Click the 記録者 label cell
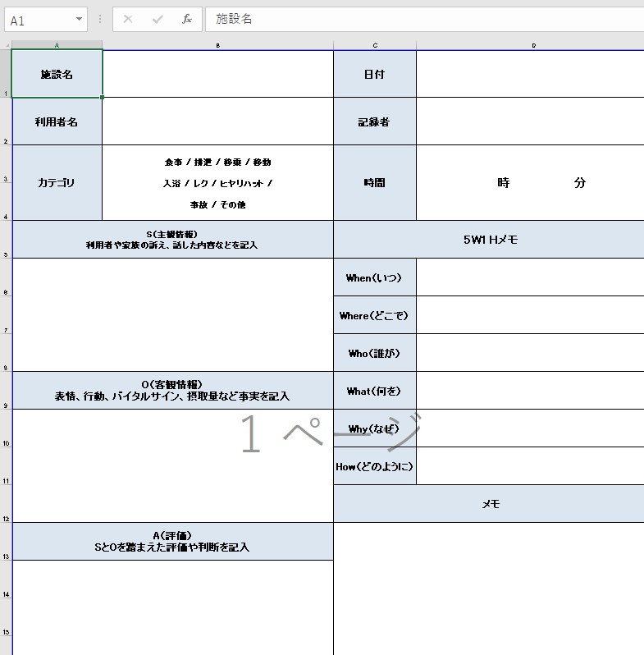Screen dimensions: 644x655 [x=374, y=121]
